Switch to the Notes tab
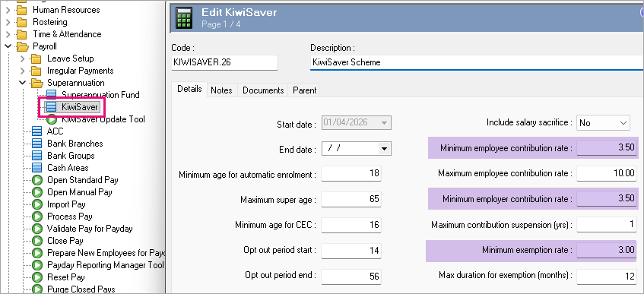The width and height of the screenshot is (644, 294). click(x=221, y=90)
